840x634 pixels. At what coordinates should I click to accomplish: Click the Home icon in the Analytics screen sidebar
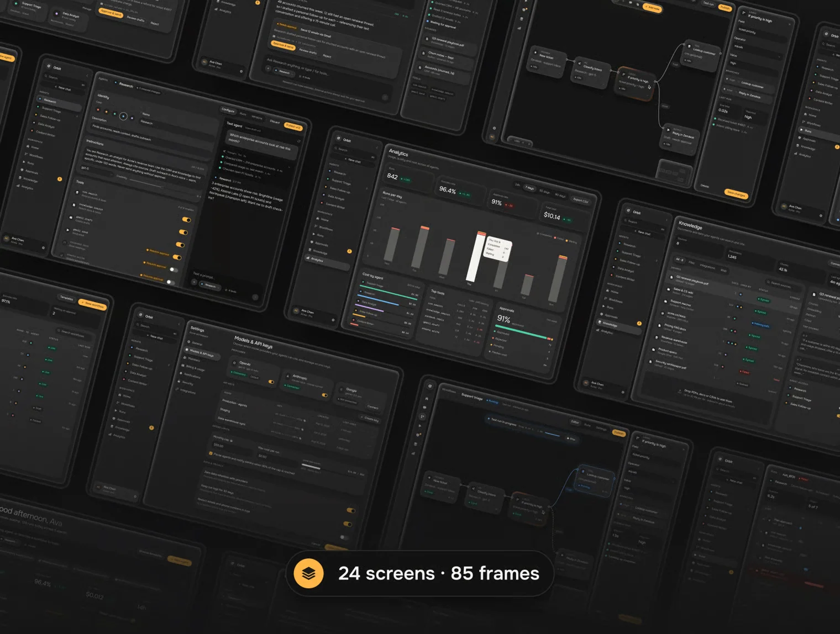pyautogui.click(x=318, y=219)
